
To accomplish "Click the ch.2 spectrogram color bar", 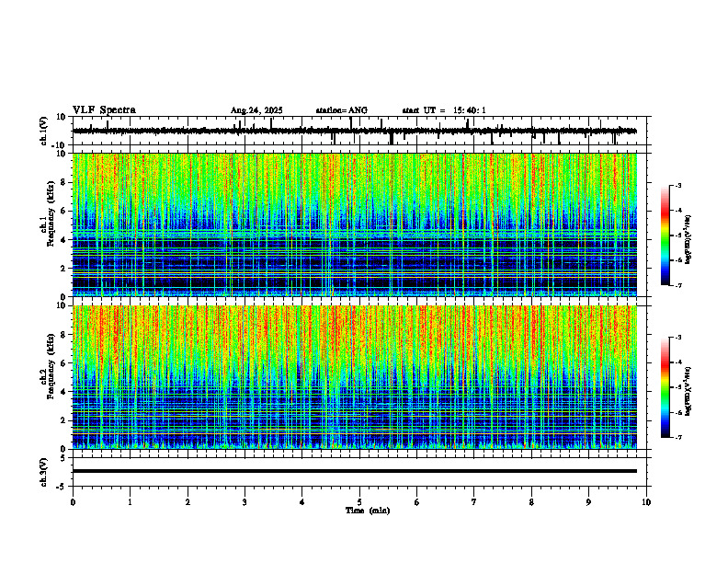I will 665,387.
